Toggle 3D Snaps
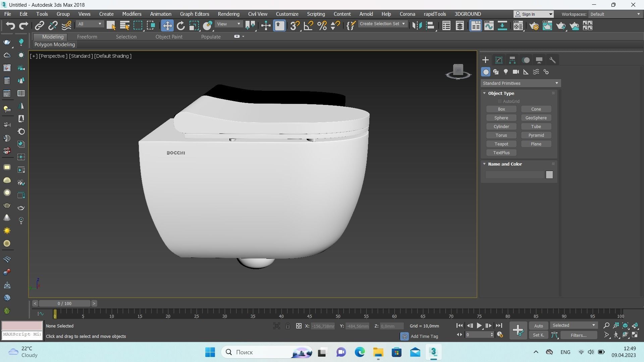The width and height of the screenshot is (644, 362). point(295,26)
